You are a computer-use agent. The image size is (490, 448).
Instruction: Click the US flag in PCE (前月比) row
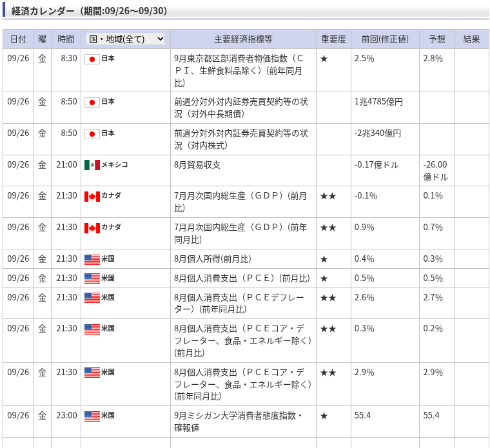coord(92,278)
